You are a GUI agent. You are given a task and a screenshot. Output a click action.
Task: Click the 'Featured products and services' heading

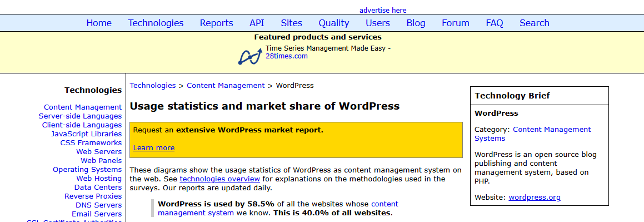point(318,37)
